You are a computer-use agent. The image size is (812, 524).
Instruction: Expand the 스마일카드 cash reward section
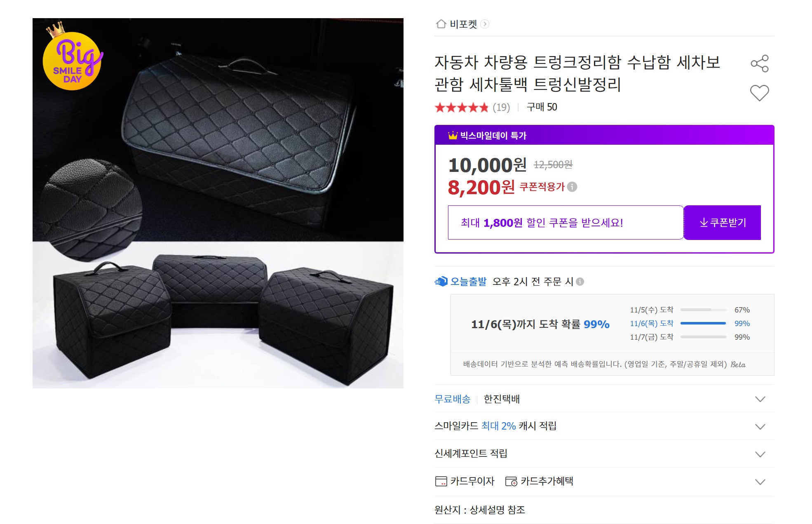coord(760,426)
